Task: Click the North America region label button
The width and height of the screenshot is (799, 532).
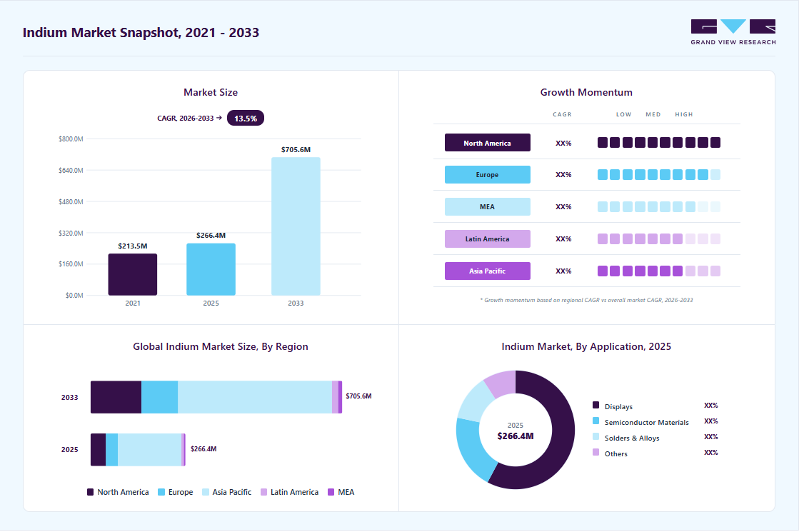Action: [x=487, y=143]
